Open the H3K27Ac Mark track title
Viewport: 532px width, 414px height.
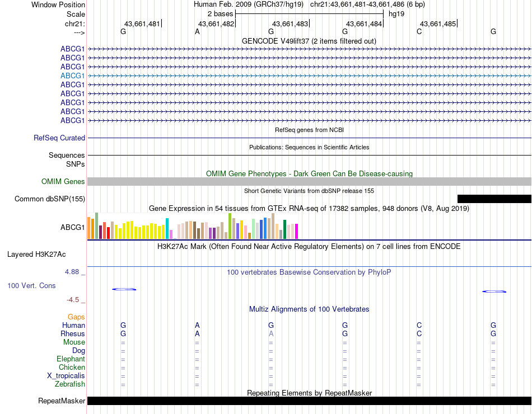(309, 247)
